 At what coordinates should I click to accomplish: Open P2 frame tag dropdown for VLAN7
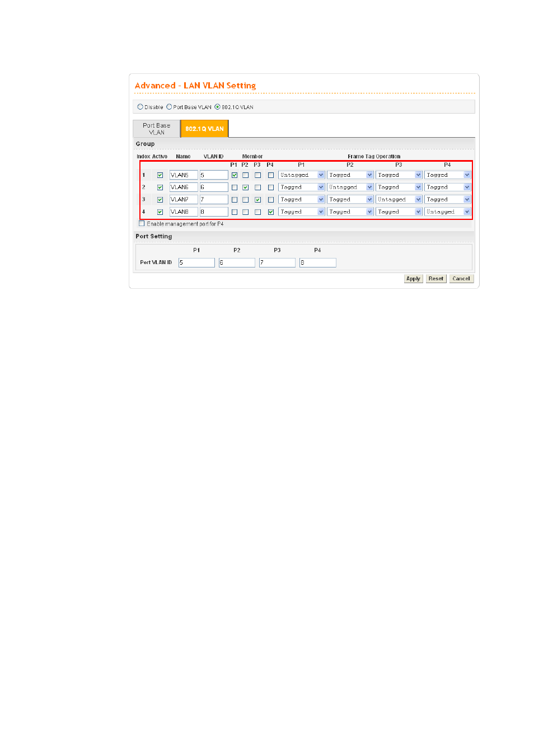pyautogui.click(x=350, y=200)
